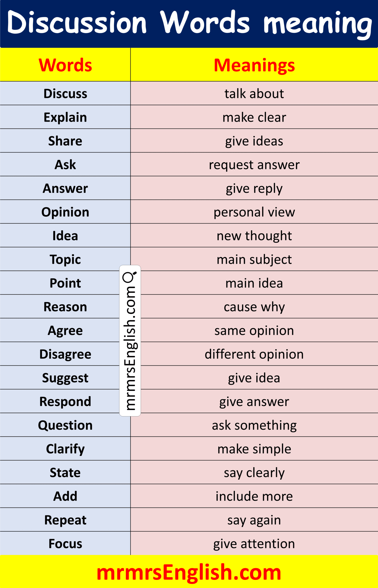Click the word "Discuss" in the table

tap(65, 93)
